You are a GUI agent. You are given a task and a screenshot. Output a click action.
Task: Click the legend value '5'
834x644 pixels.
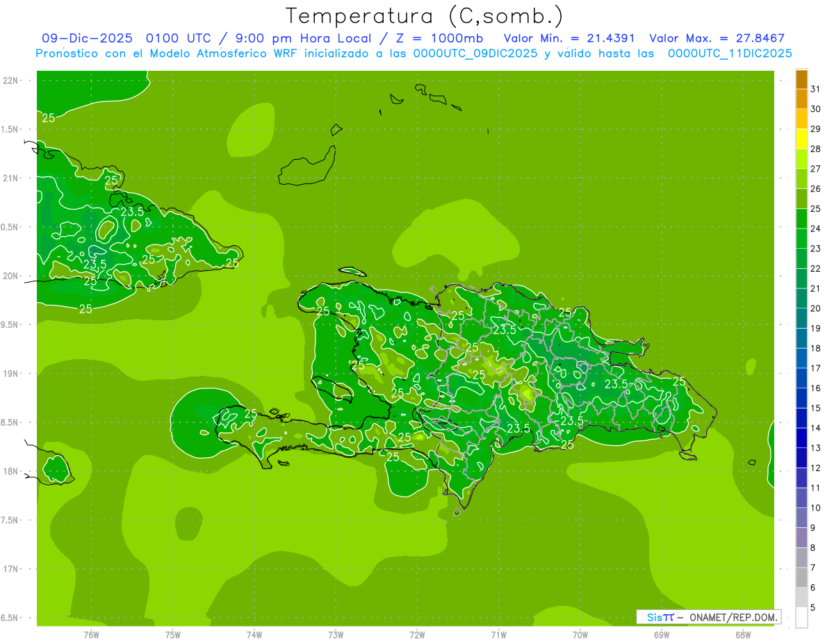(813, 607)
